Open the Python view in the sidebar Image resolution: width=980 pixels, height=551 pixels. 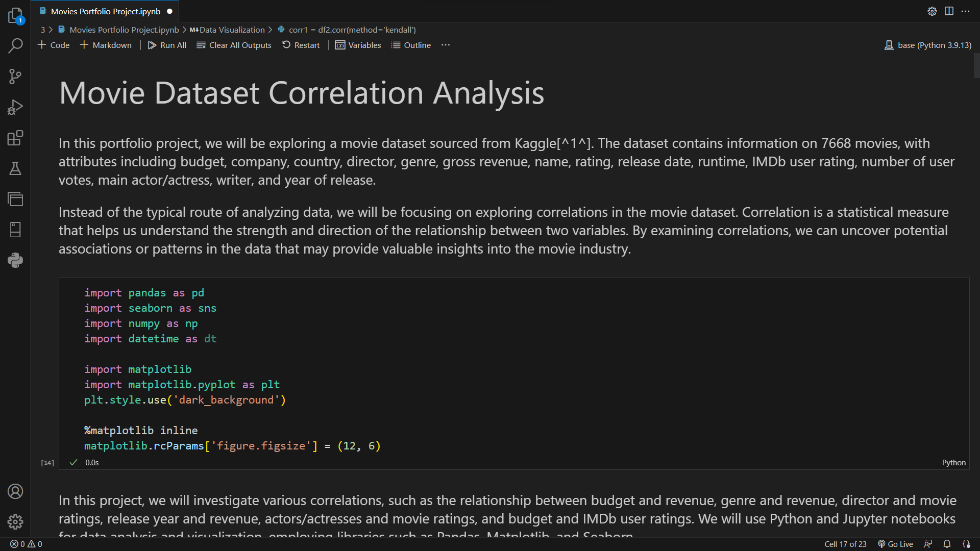[x=15, y=260]
